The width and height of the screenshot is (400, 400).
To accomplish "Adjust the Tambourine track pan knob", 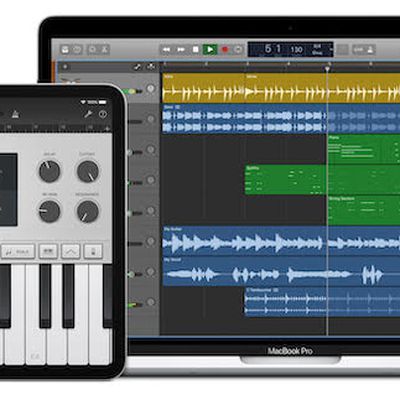I will click(x=151, y=302).
